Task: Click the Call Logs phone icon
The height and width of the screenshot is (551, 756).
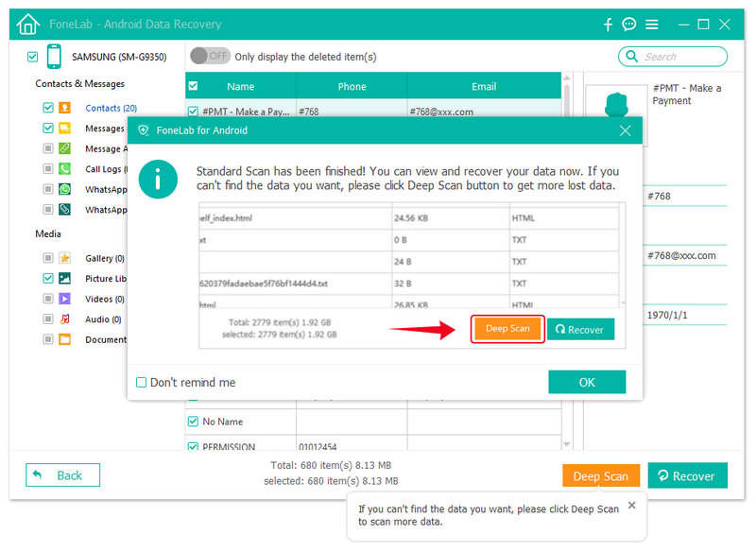Action: coord(64,168)
